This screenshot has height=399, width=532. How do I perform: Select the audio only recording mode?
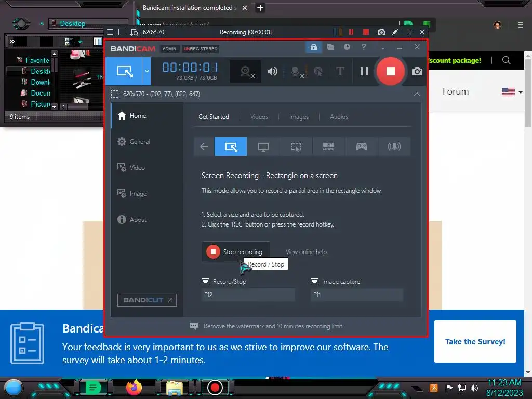pyautogui.click(x=394, y=147)
